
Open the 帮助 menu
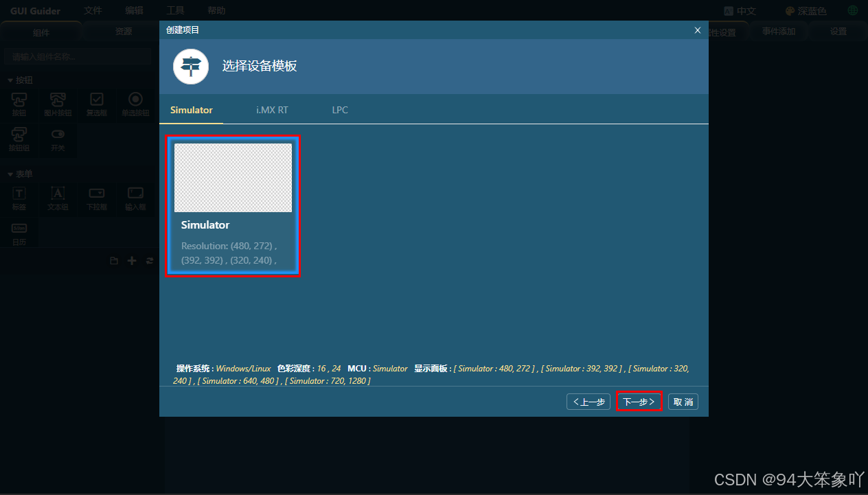tap(216, 11)
